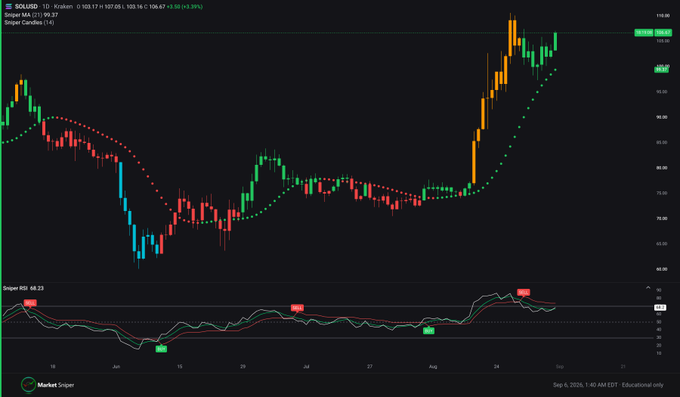680x397 pixels.
Task: Click the 30 level on RSI axis
Action: click(659, 338)
